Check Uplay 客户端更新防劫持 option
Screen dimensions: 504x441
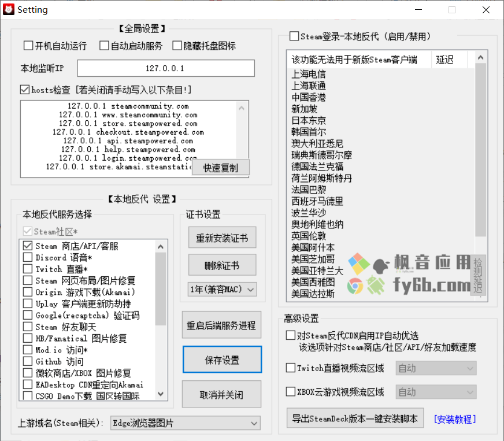(x=28, y=304)
